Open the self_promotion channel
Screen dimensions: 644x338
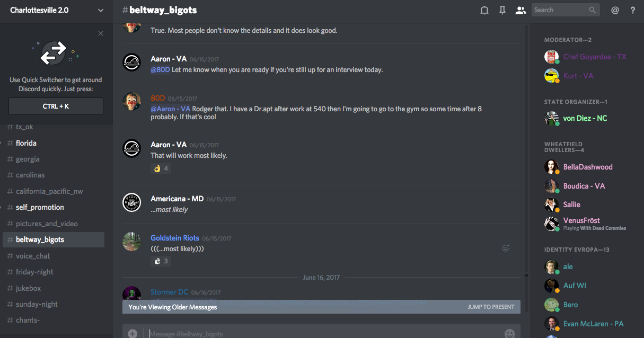[x=40, y=207]
